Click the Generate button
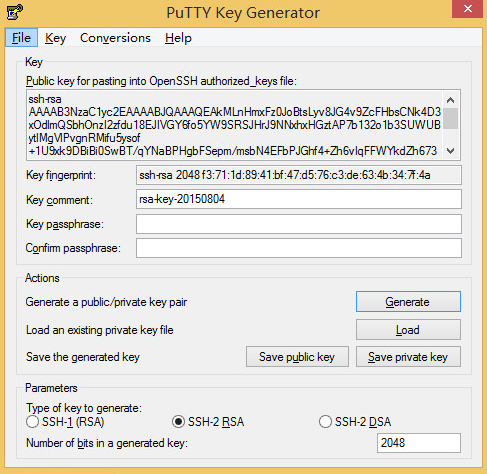Viewport: 487px width, 474px height. point(408,302)
